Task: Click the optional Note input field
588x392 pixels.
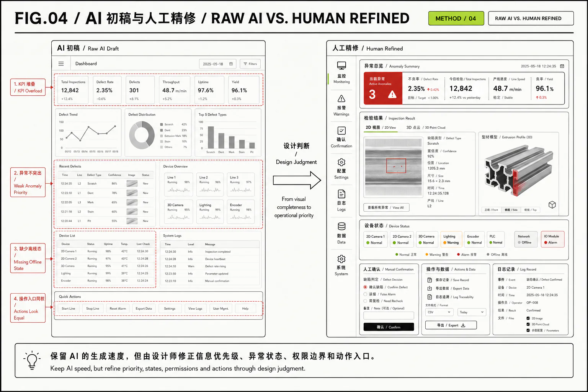Action: click(389, 316)
